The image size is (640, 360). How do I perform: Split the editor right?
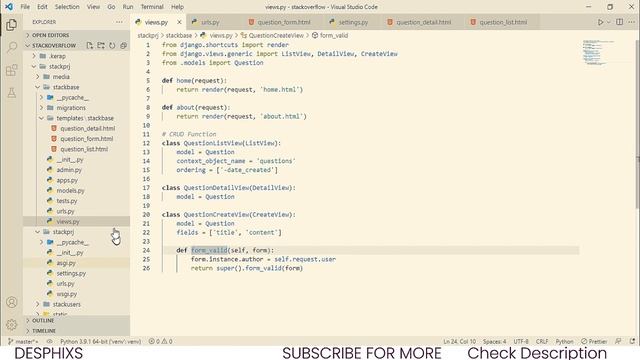tap(620, 22)
